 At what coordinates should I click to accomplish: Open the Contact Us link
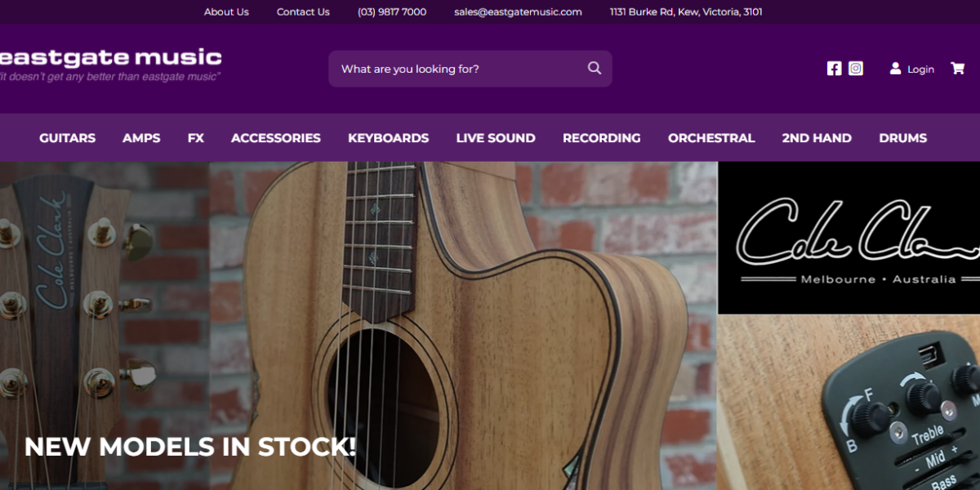[303, 11]
